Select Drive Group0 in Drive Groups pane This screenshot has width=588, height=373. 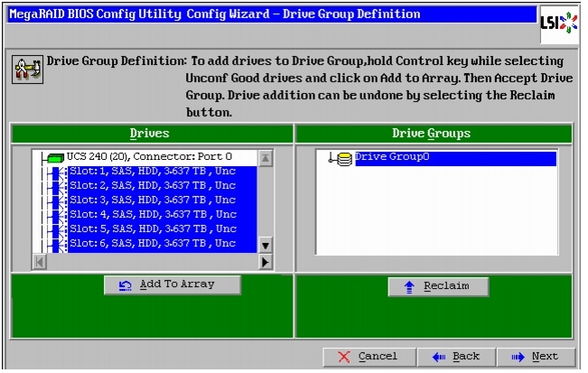click(x=455, y=158)
